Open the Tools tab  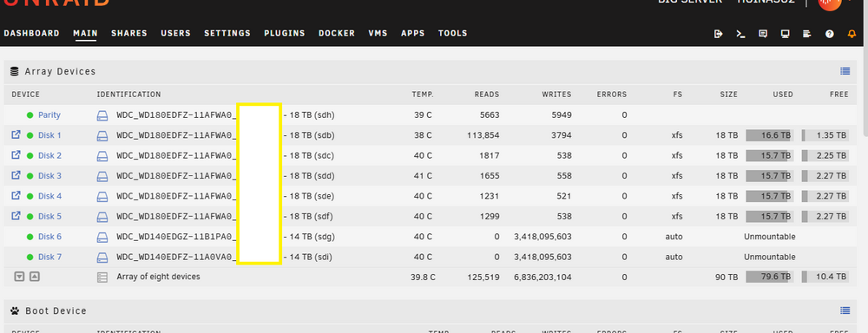point(453,33)
